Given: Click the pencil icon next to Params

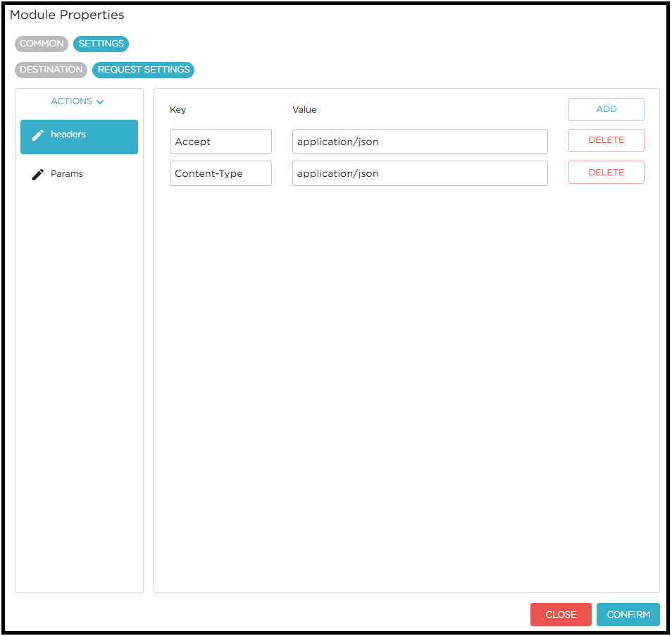Looking at the screenshot, I should (x=38, y=173).
